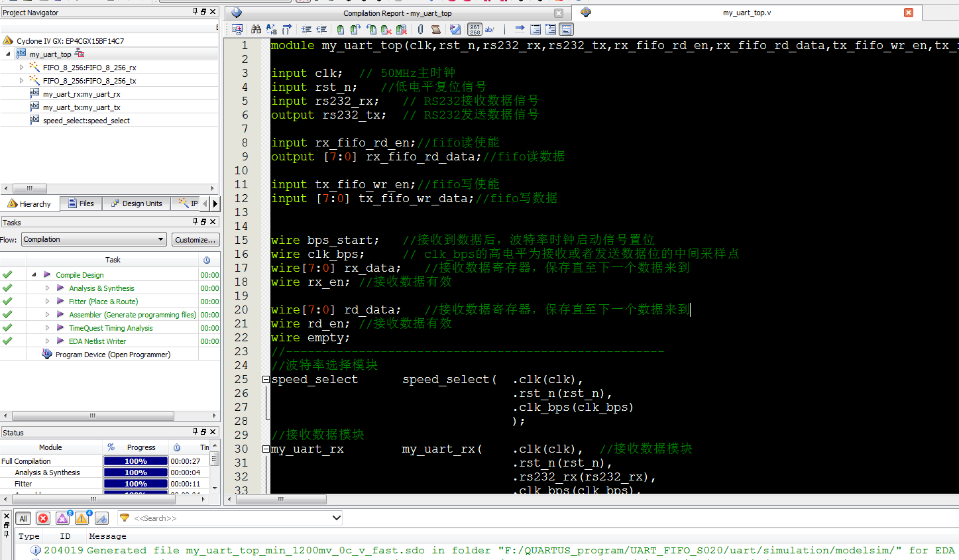Collapse the my_uart_top hierarchy node

(8, 54)
